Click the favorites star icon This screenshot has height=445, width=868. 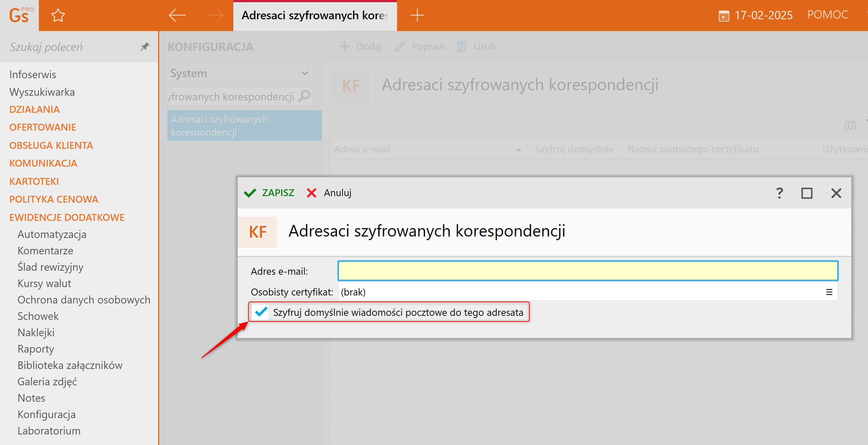[x=58, y=16]
